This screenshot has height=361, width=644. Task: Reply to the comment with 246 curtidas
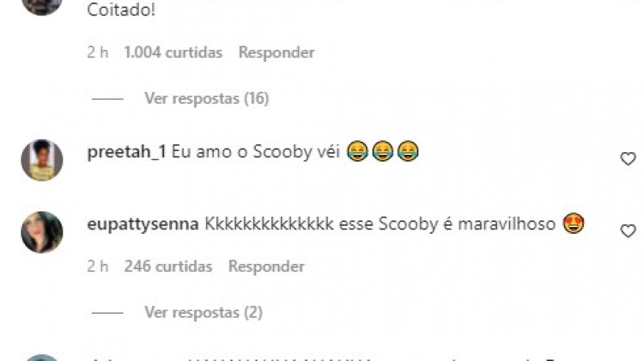(x=266, y=266)
